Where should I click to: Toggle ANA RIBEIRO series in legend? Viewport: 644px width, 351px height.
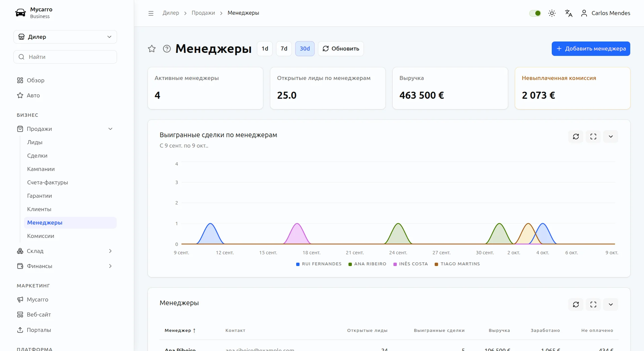[x=367, y=264]
